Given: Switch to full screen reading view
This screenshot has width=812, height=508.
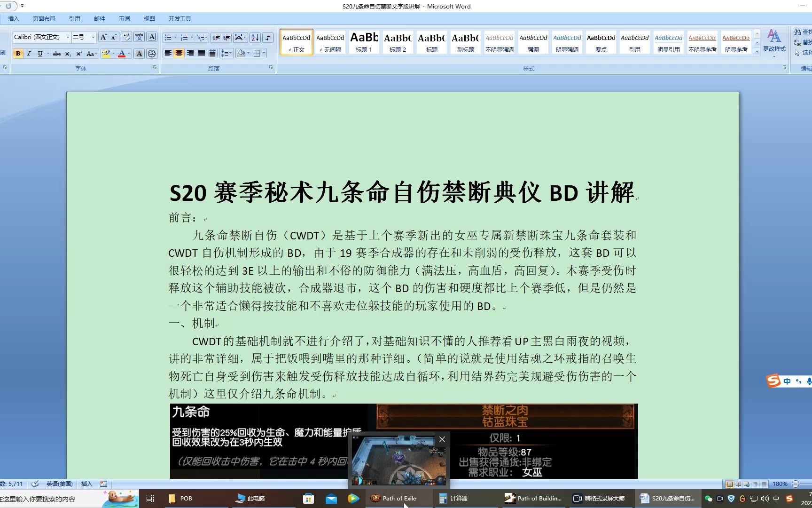Looking at the screenshot, I should [x=739, y=484].
